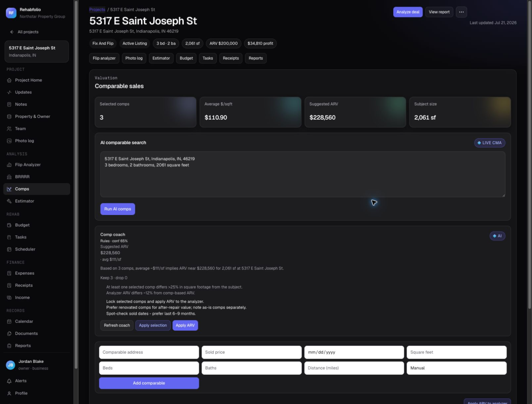Click the Comparable address input field
The image size is (532, 404).
pyautogui.click(x=149, y=352)
